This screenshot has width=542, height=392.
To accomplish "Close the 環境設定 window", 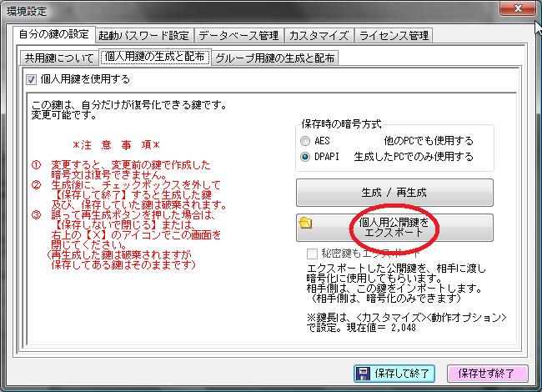I will [x=518, y=8].
